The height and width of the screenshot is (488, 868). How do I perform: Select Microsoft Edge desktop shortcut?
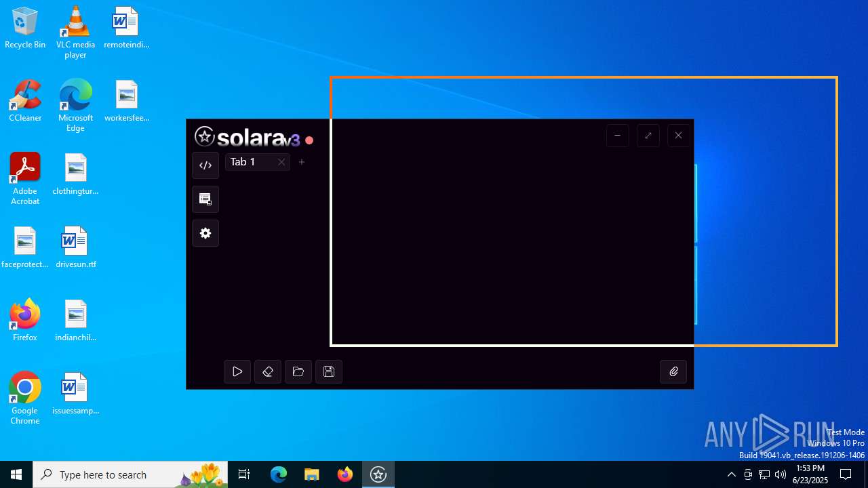coord(75,106)
